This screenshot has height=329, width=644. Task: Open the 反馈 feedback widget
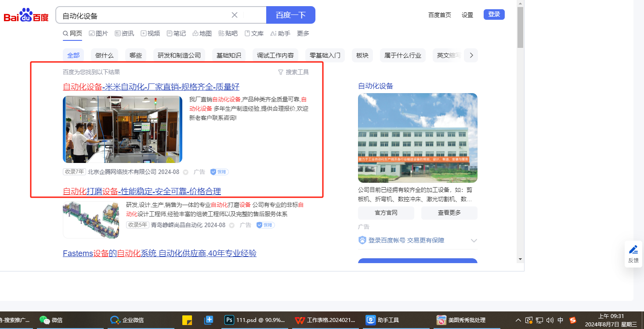[633, 254]
